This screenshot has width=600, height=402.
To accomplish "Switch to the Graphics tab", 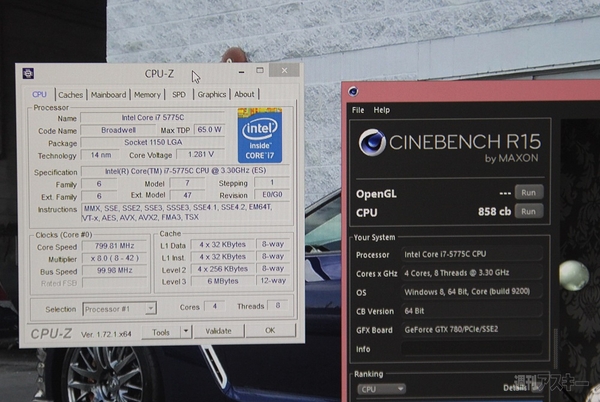I will tap(212, 94).
